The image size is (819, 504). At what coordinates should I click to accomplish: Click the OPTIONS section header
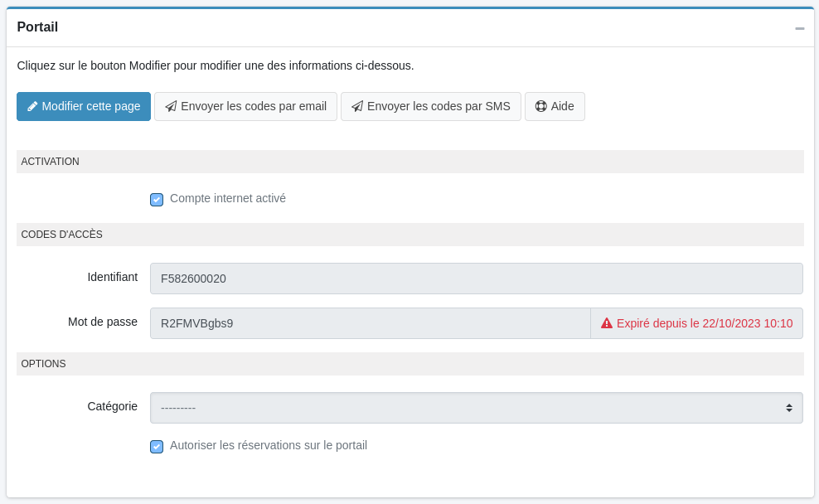(x=43, y=364)
